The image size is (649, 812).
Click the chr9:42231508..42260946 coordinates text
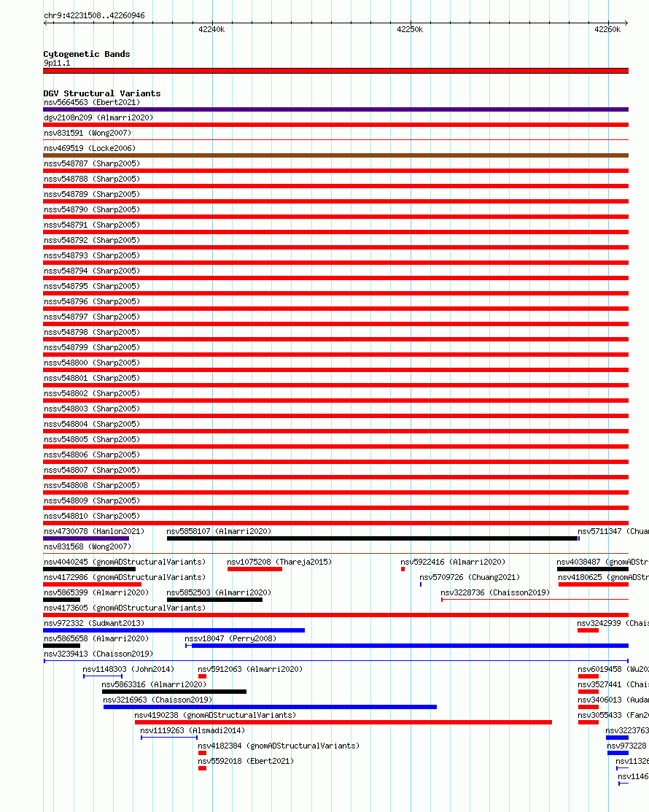[94, 15]
